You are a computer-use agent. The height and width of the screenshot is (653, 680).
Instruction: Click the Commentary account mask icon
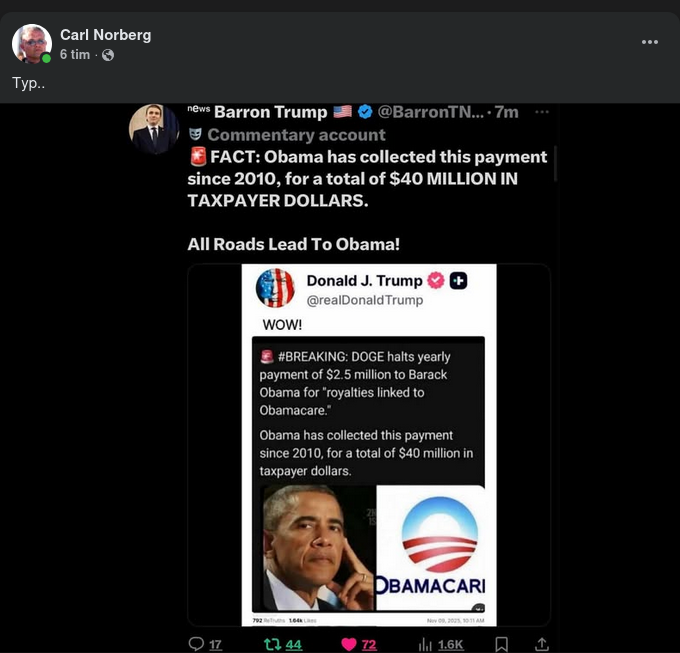(x=196, y=135)
